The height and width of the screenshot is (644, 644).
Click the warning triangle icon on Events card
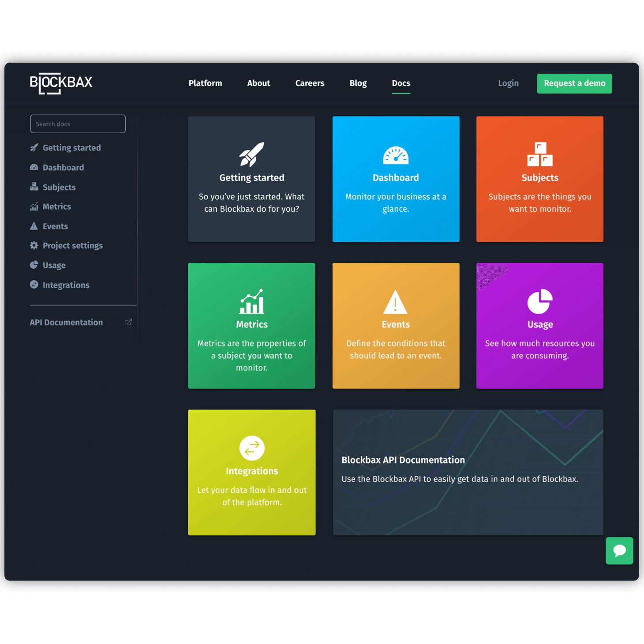tap(395, 302)
